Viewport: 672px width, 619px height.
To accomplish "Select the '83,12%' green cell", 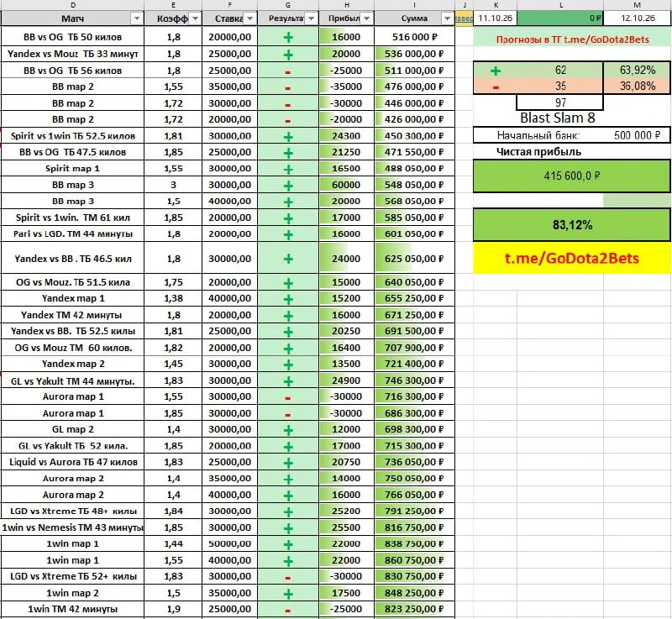I will point(572,224).
